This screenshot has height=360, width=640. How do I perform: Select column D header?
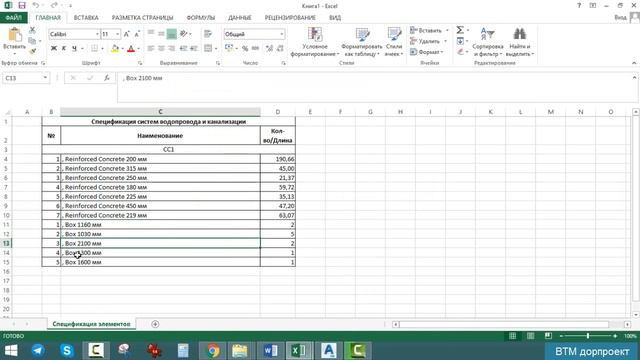point(278,112)
